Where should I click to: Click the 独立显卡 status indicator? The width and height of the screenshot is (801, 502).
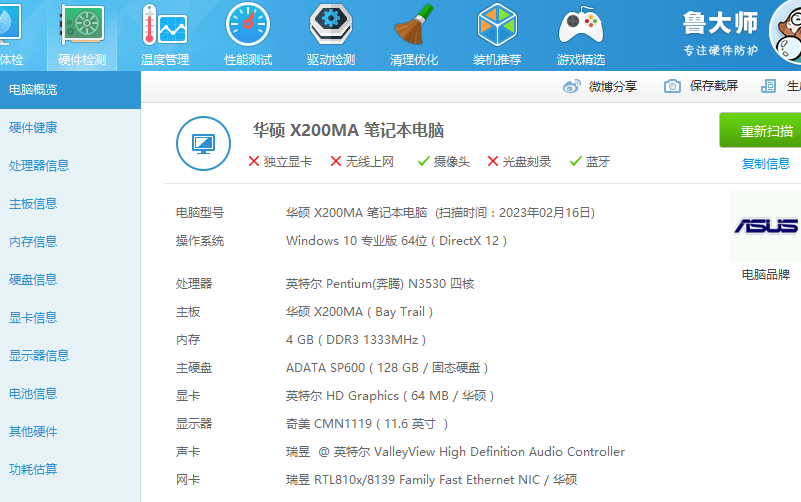click(x=280, y=162)
